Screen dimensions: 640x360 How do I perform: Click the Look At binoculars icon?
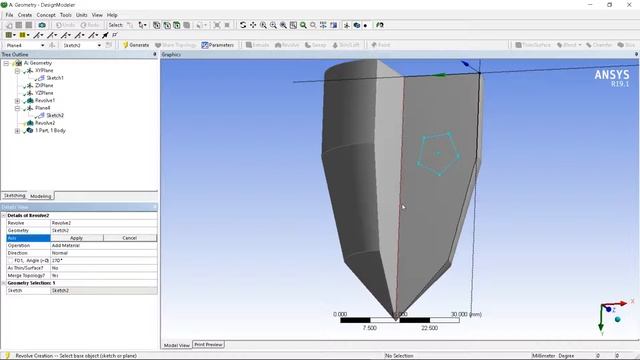click(x=380, y=25)
